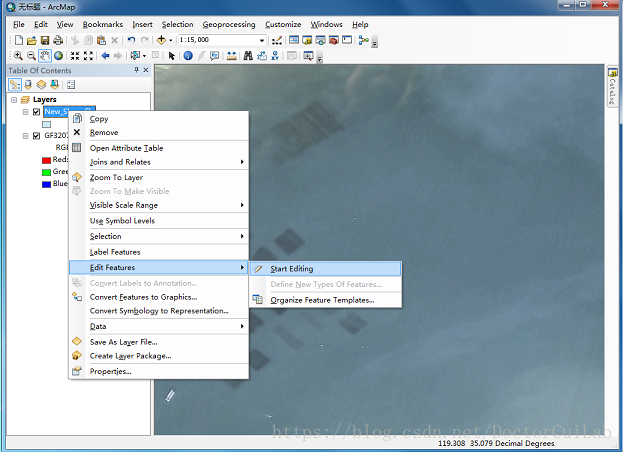Click the Go To XY icon
This screenshot has width=623, height=452.
275,56
